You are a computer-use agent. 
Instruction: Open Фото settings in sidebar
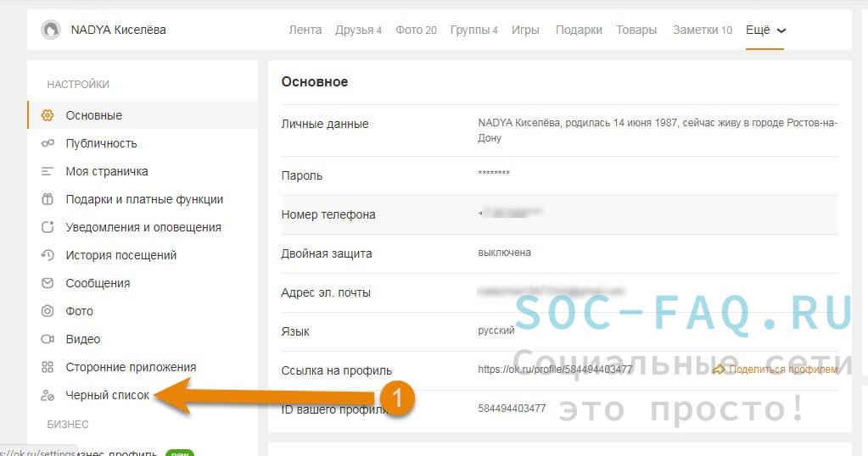click(x=143, y=311)
